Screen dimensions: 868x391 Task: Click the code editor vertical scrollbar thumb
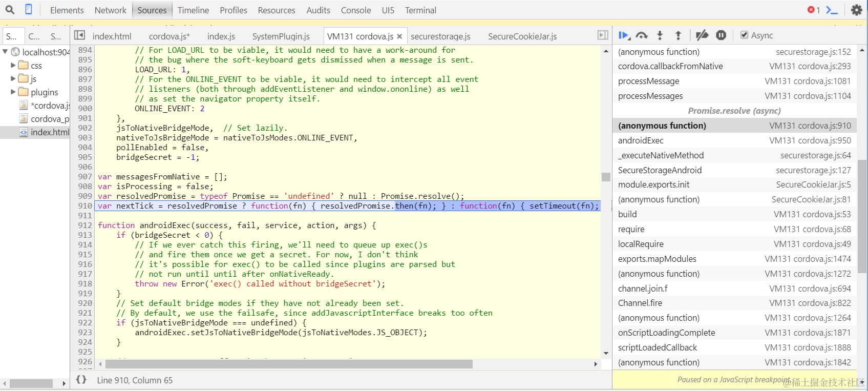[606, 177]
